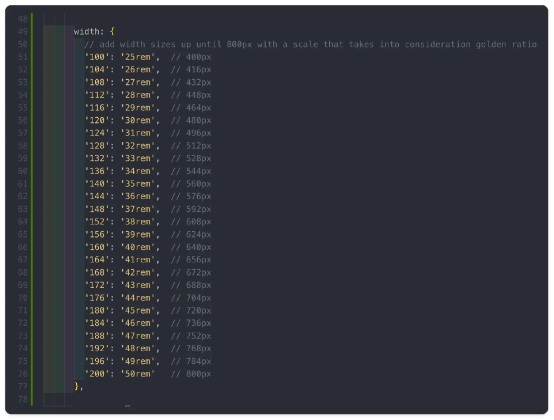The height and width of the screenshot is (420, 554).
Task: Click the 'width' property name
Action: 87,32
